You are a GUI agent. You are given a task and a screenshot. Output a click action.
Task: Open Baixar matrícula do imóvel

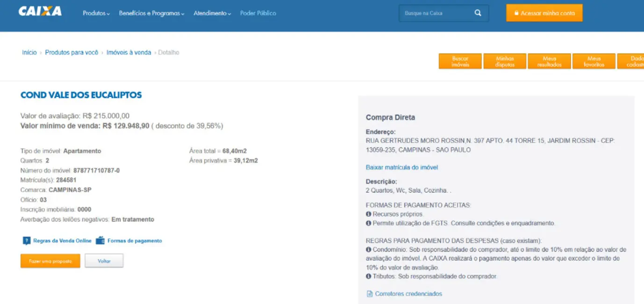401,167
